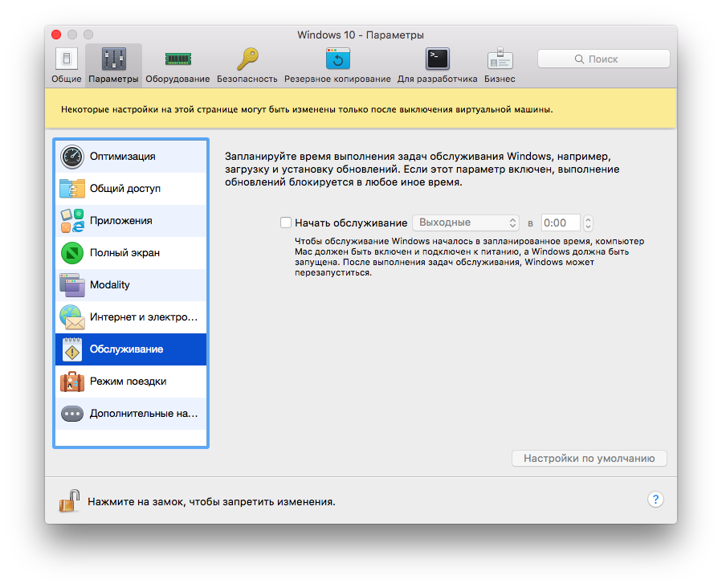Click the Поиск search field

click(603, 59)
